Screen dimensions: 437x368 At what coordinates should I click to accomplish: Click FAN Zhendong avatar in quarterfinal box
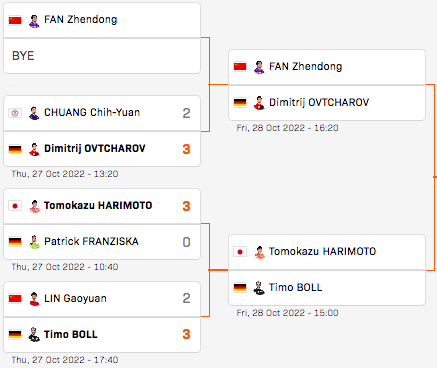259,67
